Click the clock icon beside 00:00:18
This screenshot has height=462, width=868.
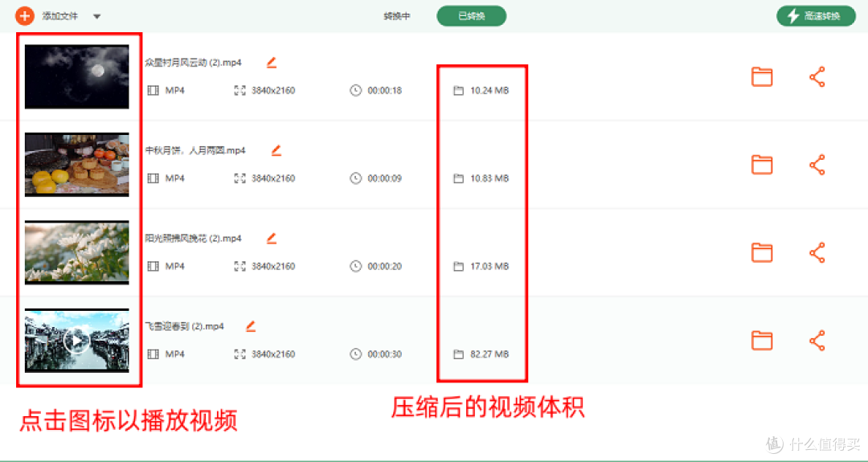tap(355, 90)
